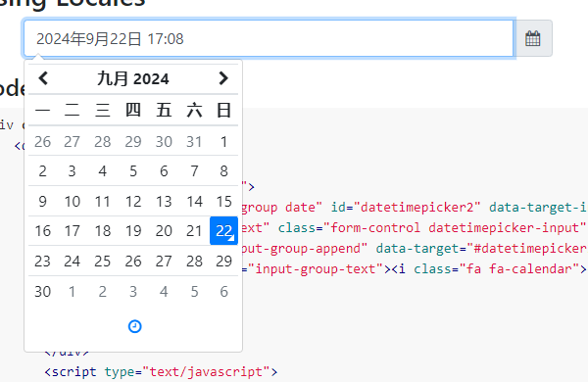This screenshot has height=382, width=588.
Task: Click the 六 weekday header
Action: click(x=194, y=111)
